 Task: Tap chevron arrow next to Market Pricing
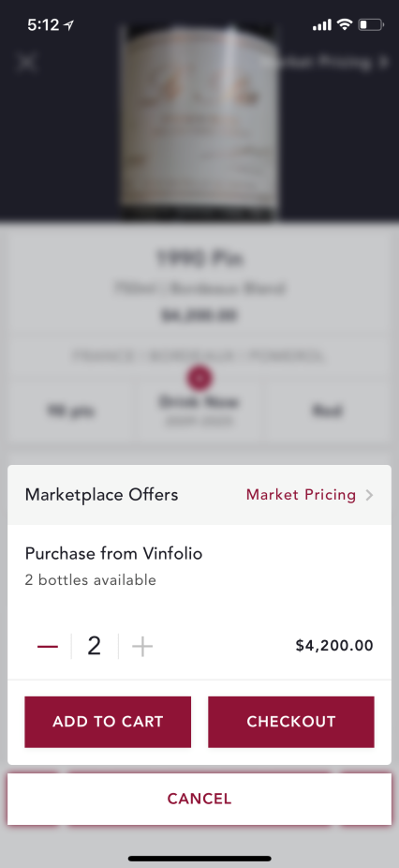370,495
